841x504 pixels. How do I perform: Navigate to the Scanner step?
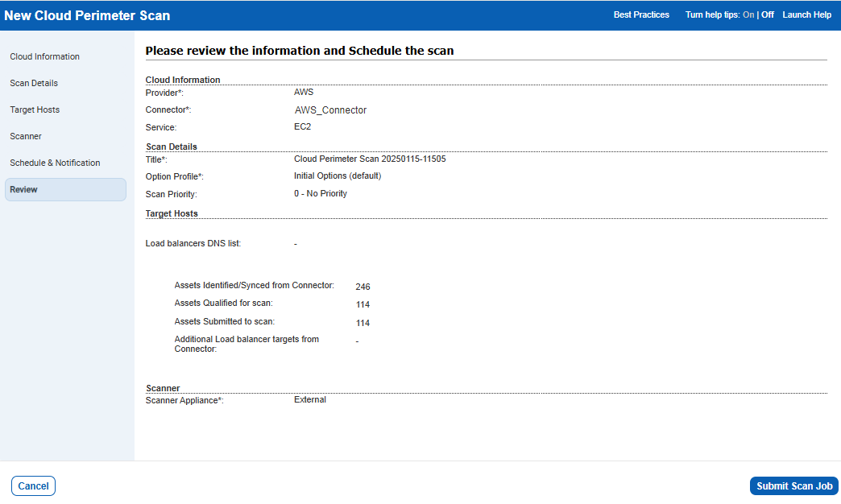click(26, 136)
